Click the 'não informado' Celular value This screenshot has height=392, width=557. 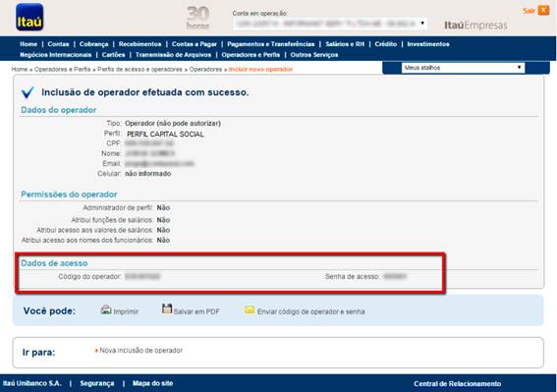coord(147,174)
